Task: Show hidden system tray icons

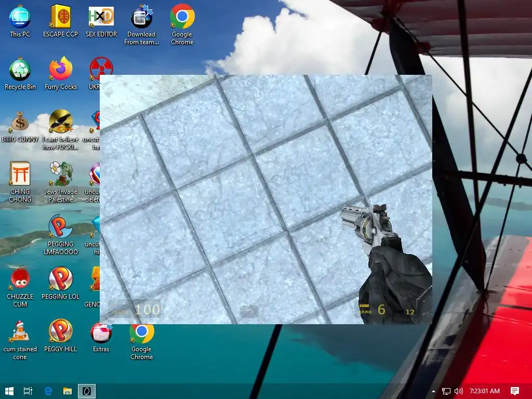Action: pos(433,391)
